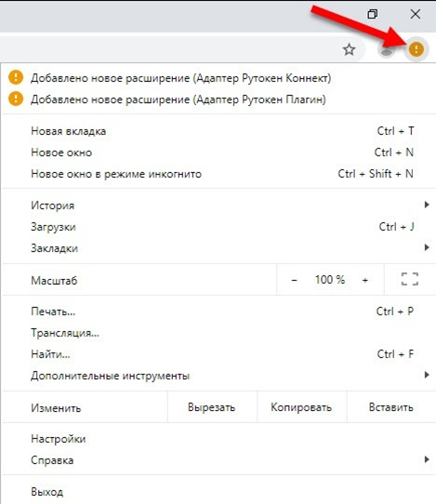436x504 pixels.
Task: Click the orange alert menu button
Action: click(416, 49)
